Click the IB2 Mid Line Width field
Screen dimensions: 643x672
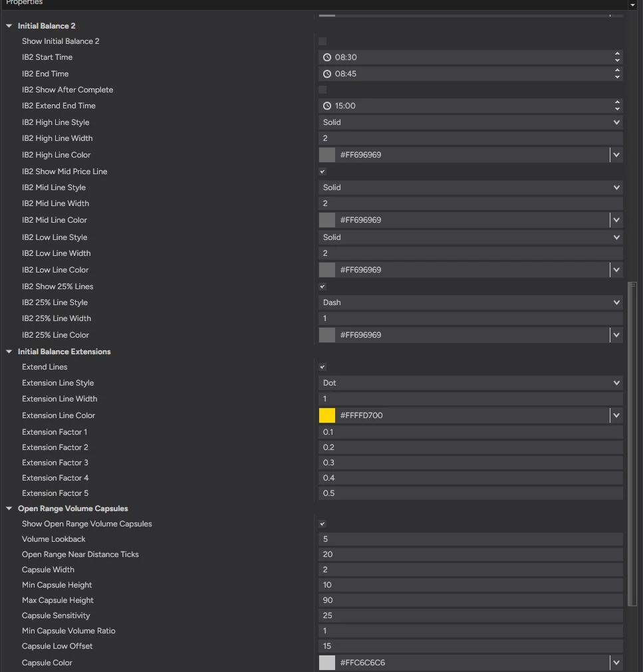[x=470, y=203]
